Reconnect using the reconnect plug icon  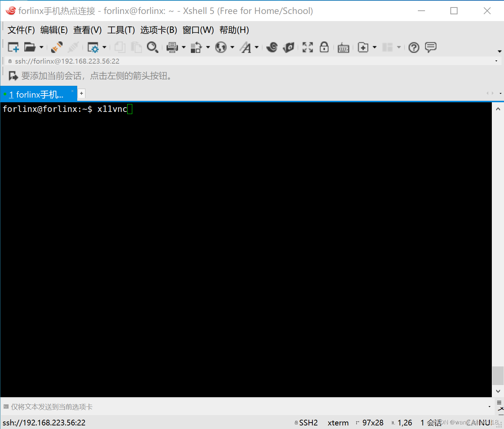click(x=56, y=47)
